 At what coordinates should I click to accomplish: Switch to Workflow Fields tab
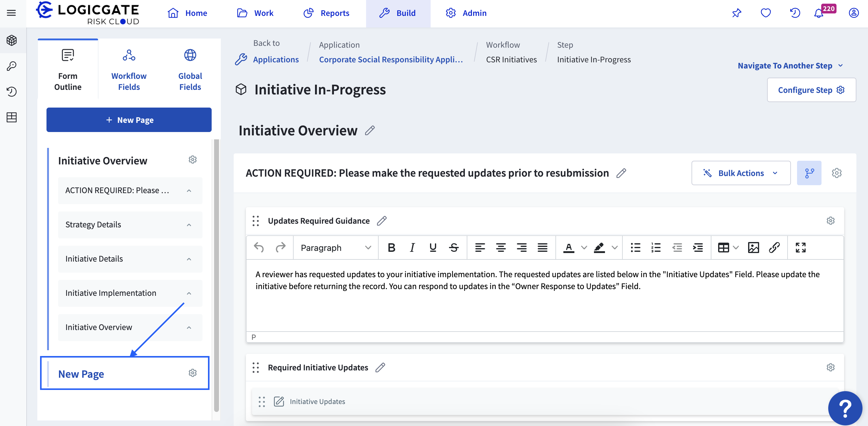pos(129,69)
